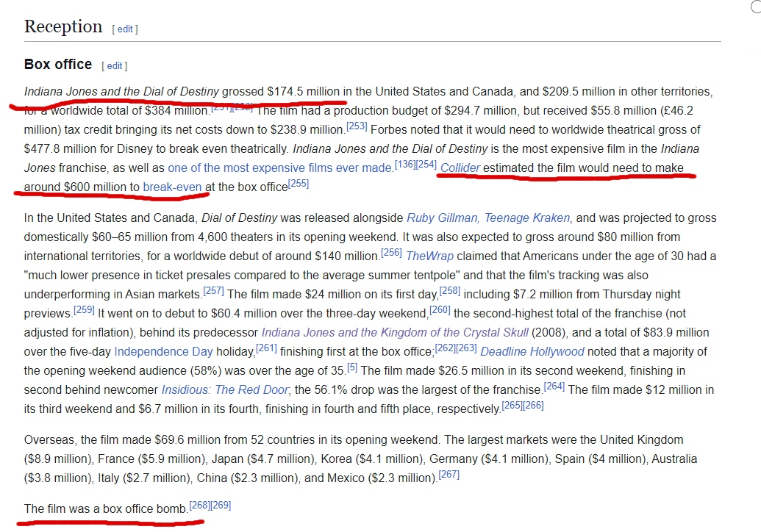Click citation [262]
761x532 pixels.
(445, 348)
